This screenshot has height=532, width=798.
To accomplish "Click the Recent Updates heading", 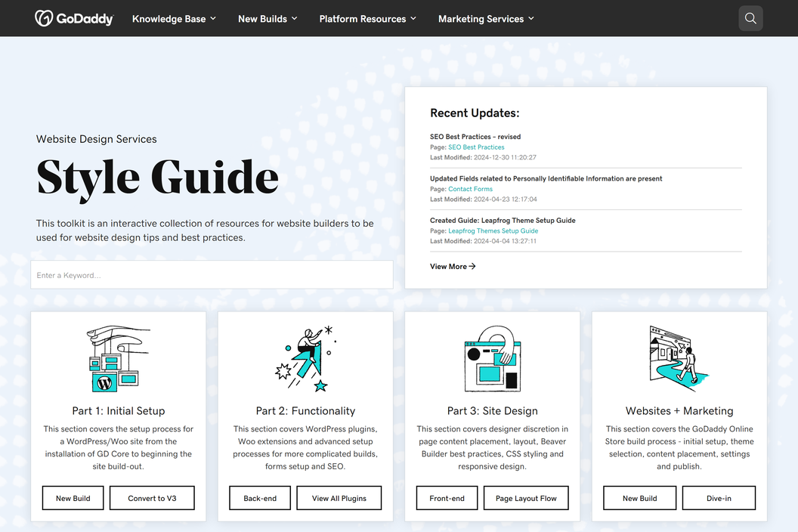I will tap(475, 113).
